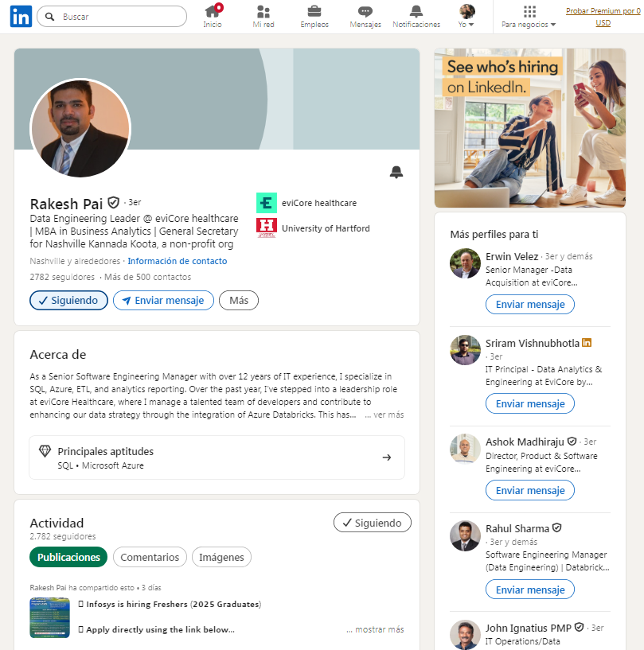
Task: Go to Inicio home icon
Action: pos(213,17)
